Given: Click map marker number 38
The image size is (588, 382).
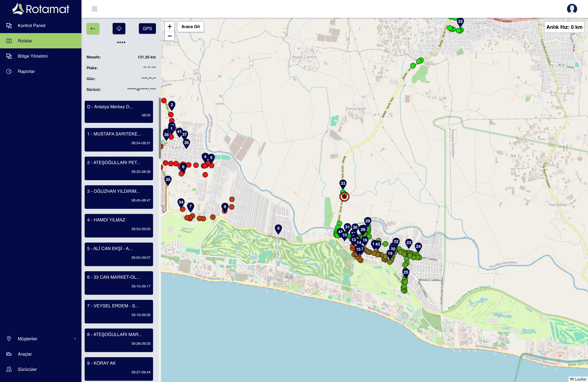Looking at the screenshot, I should point(167,135).
